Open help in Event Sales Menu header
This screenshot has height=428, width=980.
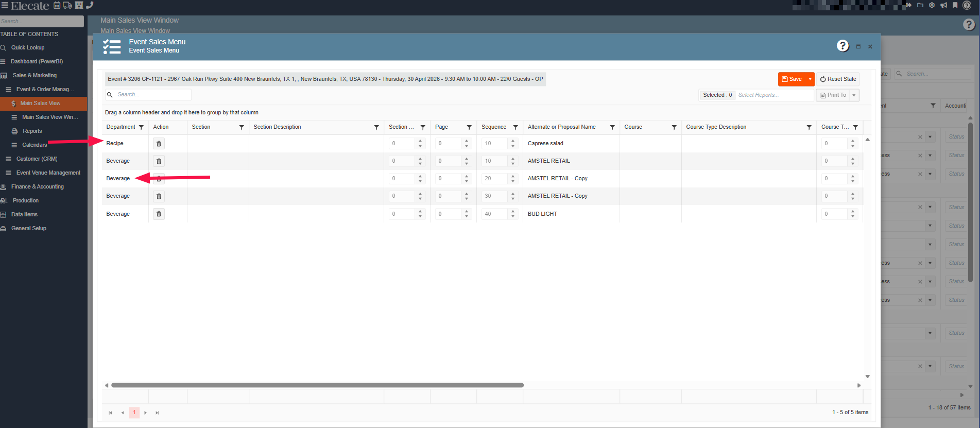[843, 46]
